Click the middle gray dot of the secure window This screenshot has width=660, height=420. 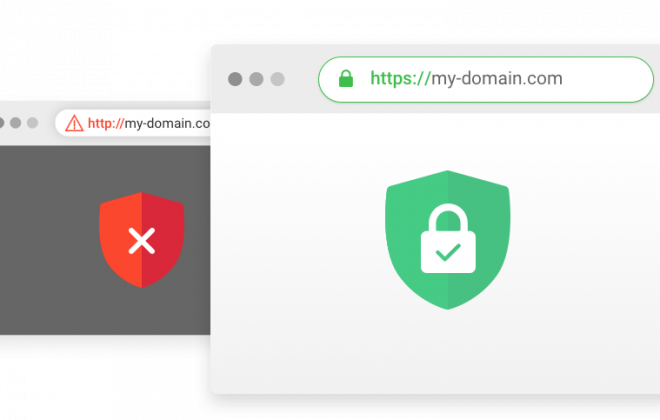click(256, 79)
